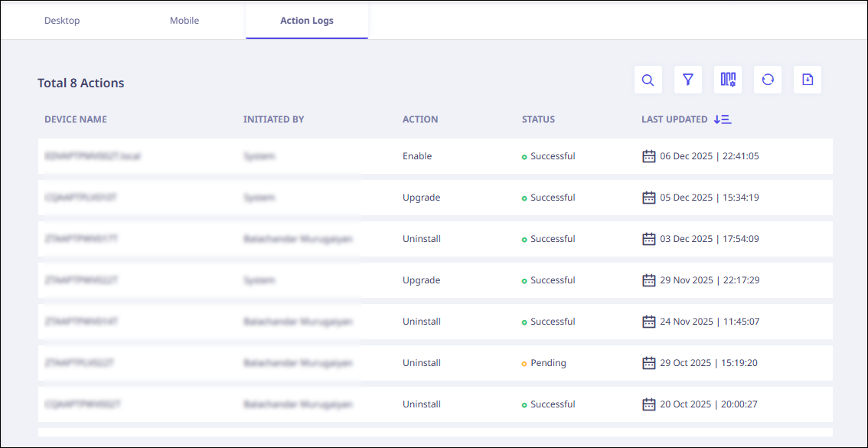Click the Device Name column header
Screen dimensions: 868x448
pyautogui.click(x=76, y=119)
